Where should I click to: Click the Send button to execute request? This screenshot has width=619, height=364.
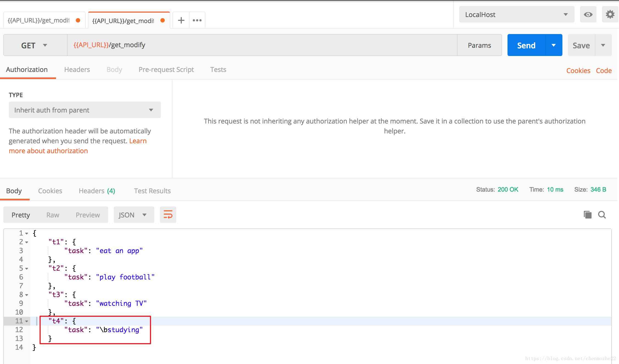coord(526,45)
